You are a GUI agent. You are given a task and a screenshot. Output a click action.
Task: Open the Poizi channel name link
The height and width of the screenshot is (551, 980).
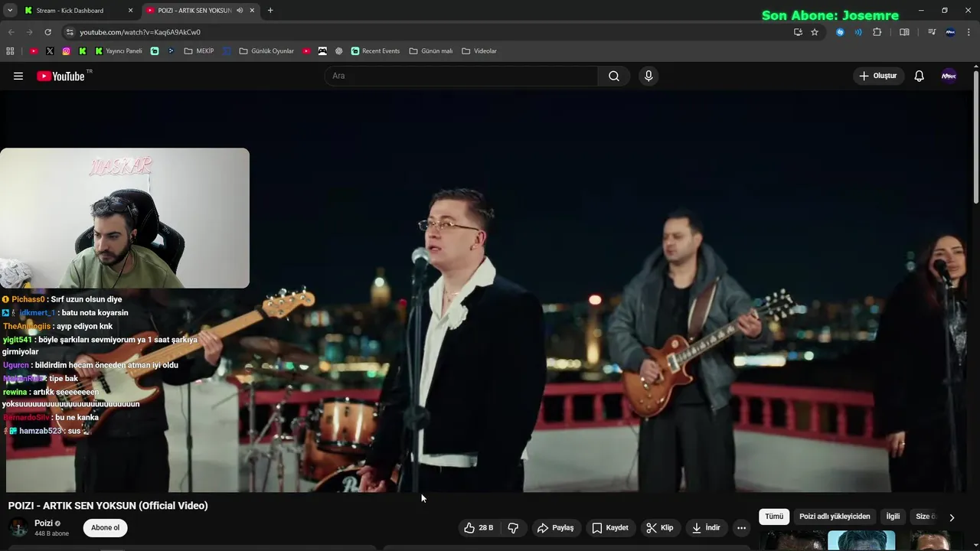click(44, 523)
